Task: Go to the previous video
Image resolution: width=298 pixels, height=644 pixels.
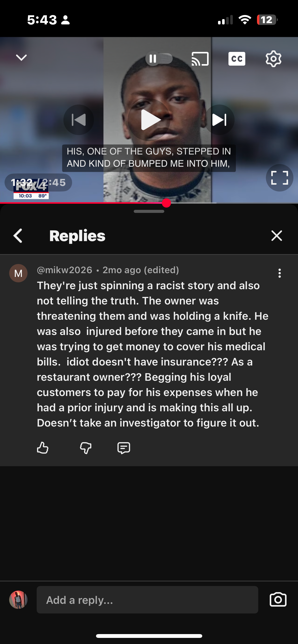Action: [79, 120]
